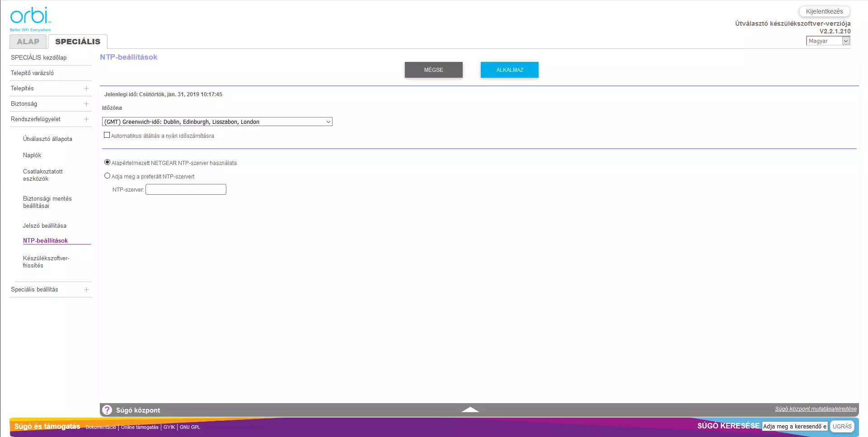Screen dimensions: 868x437
Task: Enable automatic daylight saving checkbox
Action: point(107,135)
